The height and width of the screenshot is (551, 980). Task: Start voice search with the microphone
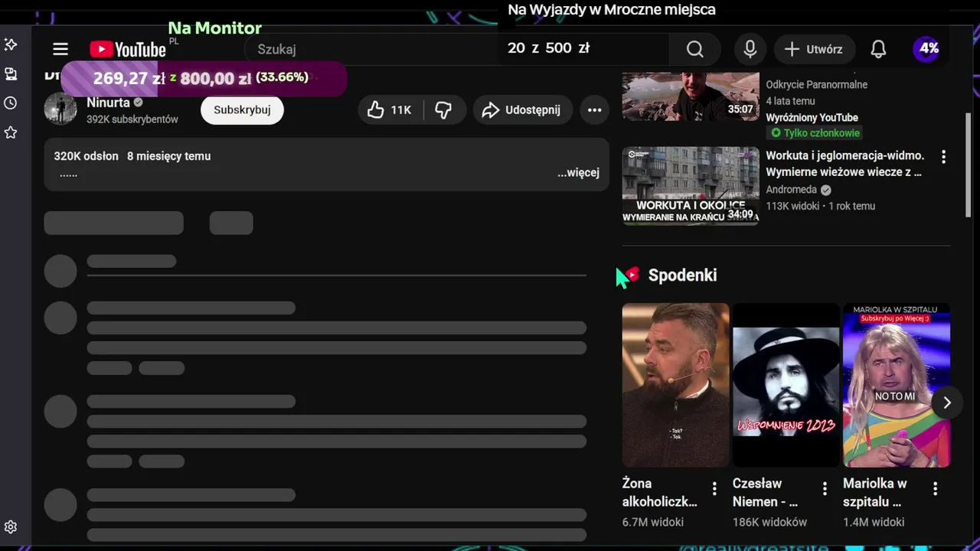750,49
